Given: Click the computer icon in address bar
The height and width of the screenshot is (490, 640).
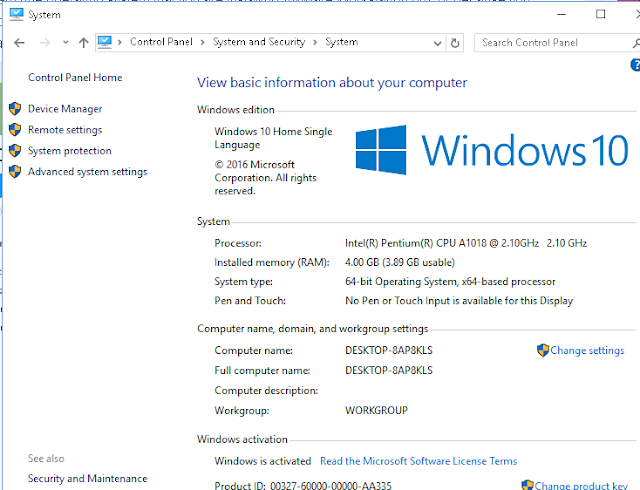Looking at the screenshot, I should tap(104, 42).
